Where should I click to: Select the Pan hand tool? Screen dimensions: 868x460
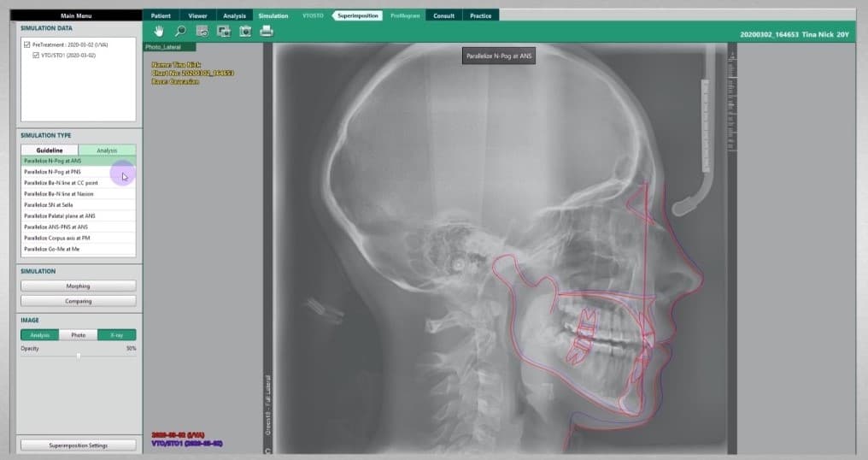[x=158, y=31]
